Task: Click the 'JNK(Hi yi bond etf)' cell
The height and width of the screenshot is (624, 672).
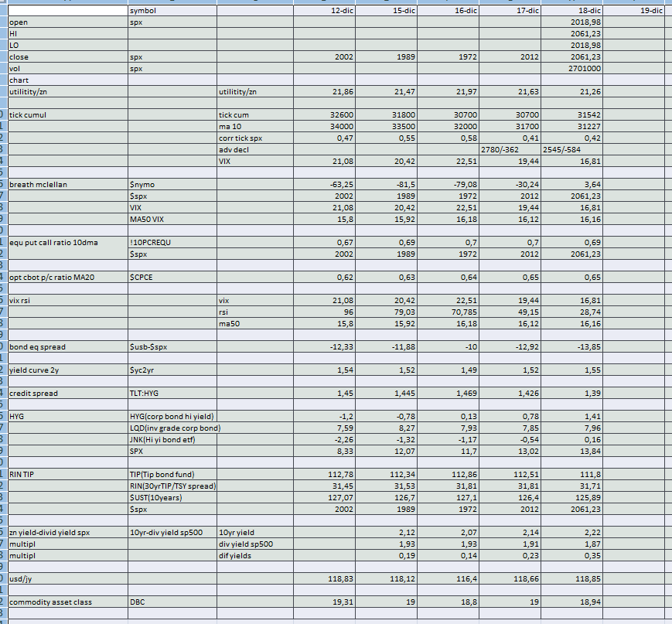Action: point(172,440)
